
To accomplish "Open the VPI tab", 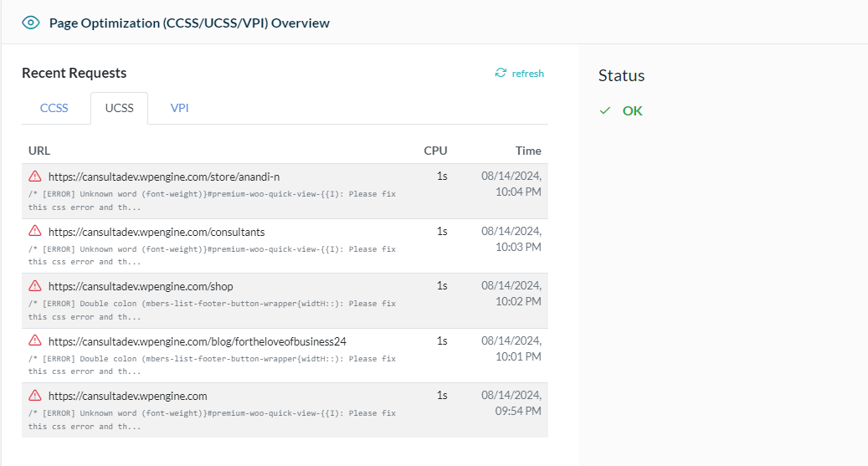I will point(179,108).
